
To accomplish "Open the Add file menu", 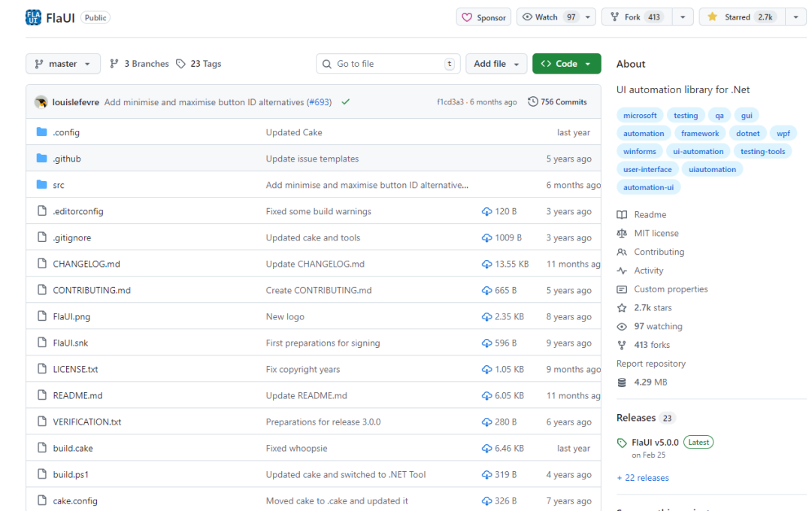I will tap(496, 64).
